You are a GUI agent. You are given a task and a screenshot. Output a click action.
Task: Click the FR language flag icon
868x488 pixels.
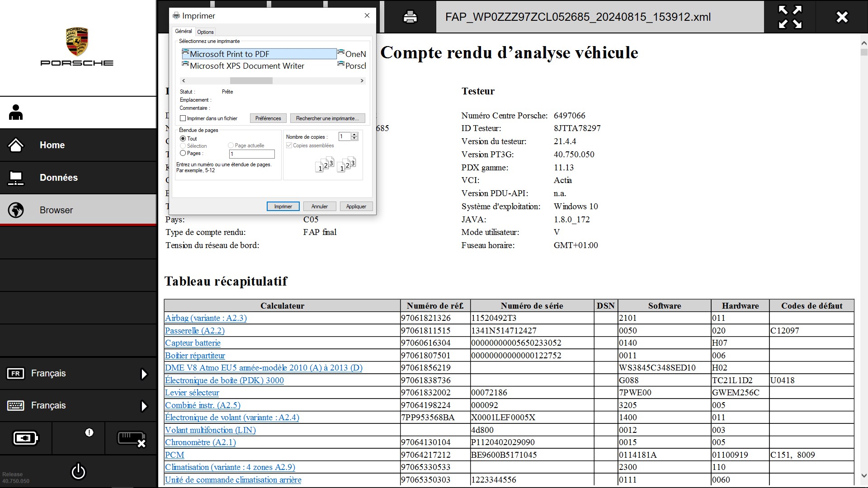(16, 374)
